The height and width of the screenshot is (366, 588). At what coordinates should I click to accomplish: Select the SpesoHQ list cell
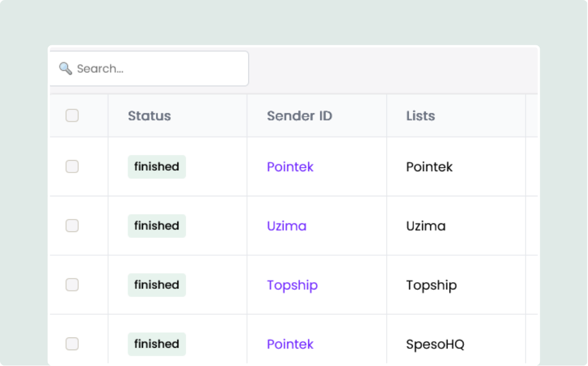(435, 344)
